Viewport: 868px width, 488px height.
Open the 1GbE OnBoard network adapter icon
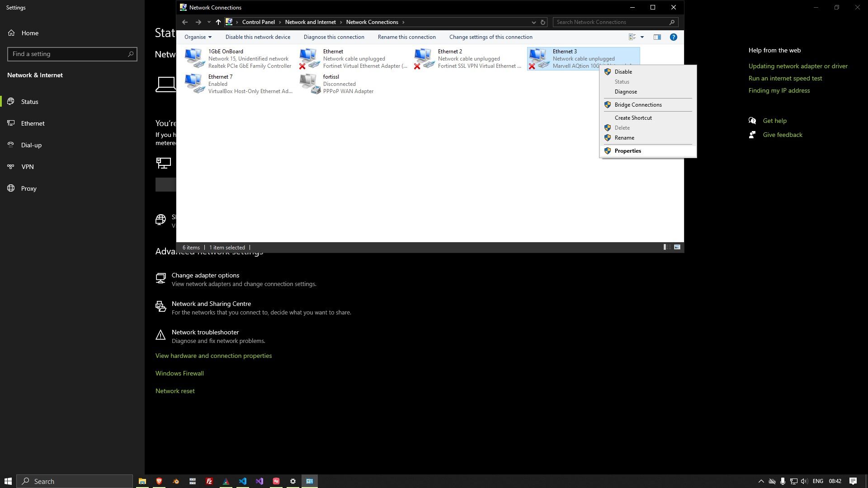click(194, 58)
